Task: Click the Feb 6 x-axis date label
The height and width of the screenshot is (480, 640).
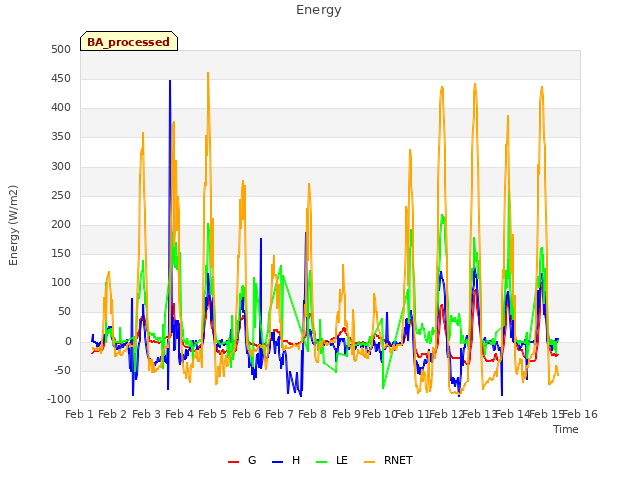Action: (246, 415)
